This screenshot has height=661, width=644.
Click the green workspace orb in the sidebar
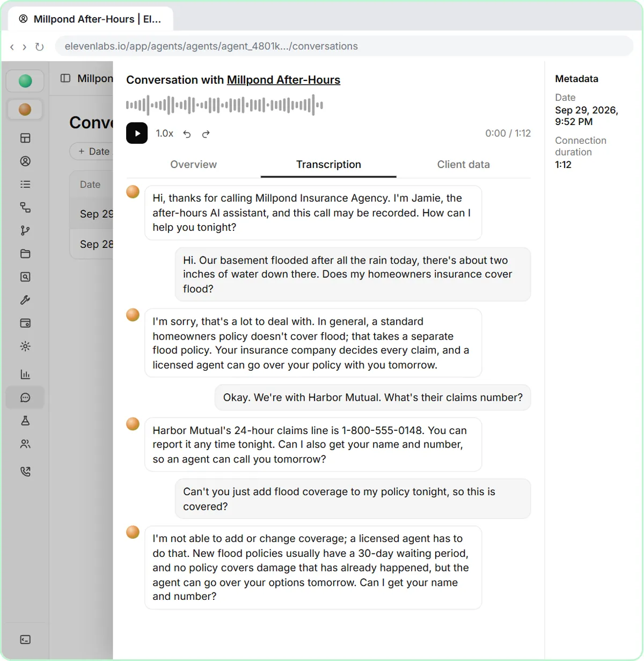(25, 81)
